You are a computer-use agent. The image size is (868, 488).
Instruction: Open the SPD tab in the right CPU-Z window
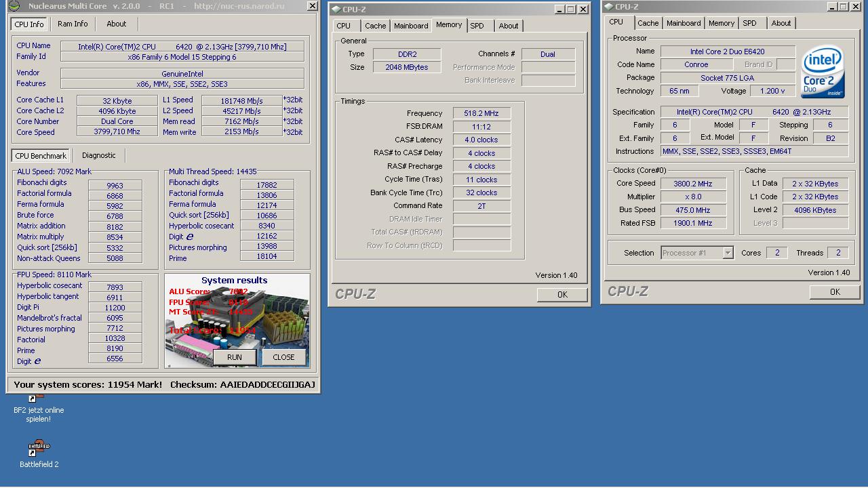click(x=749, y=23)
